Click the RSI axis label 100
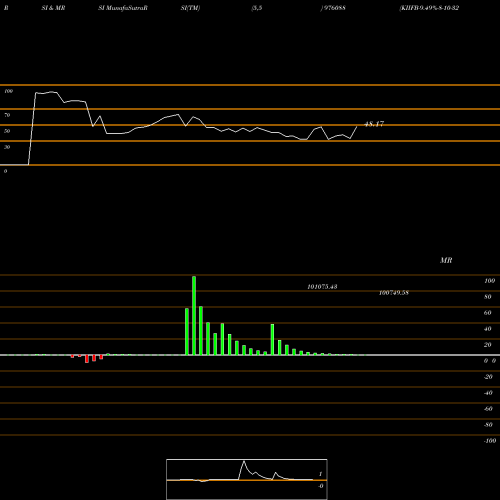Viewport: 500px width, 500px height. tap(8, 91)
